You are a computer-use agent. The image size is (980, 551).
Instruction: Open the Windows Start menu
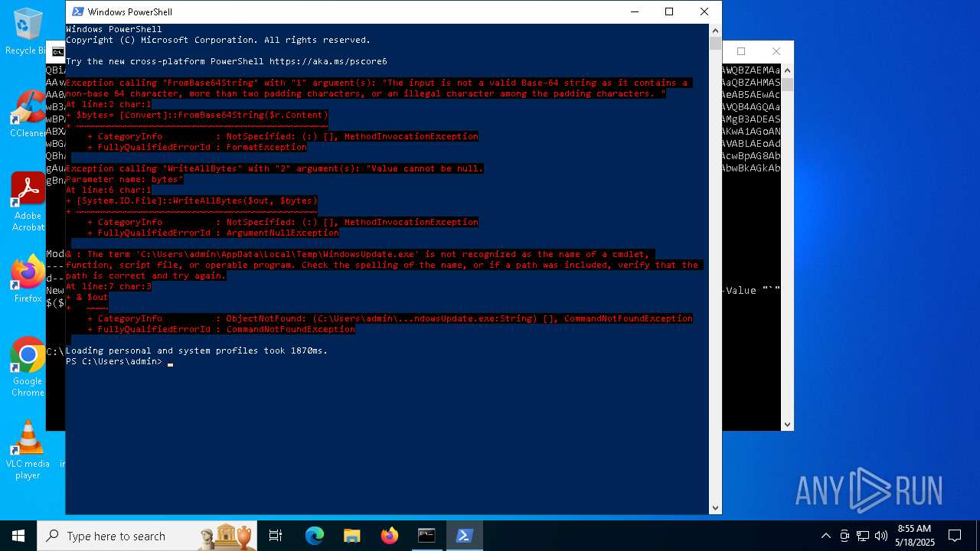click(18, 536)
